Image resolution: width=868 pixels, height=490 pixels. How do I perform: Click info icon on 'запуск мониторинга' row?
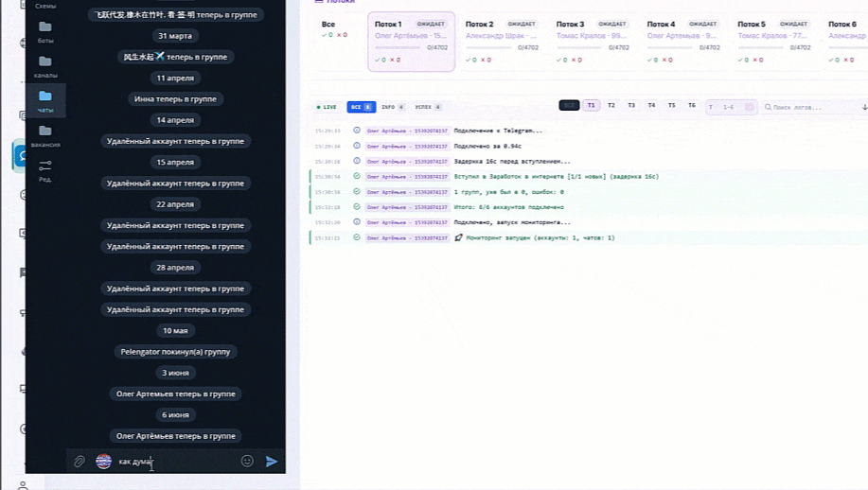(x=357, y=221)
